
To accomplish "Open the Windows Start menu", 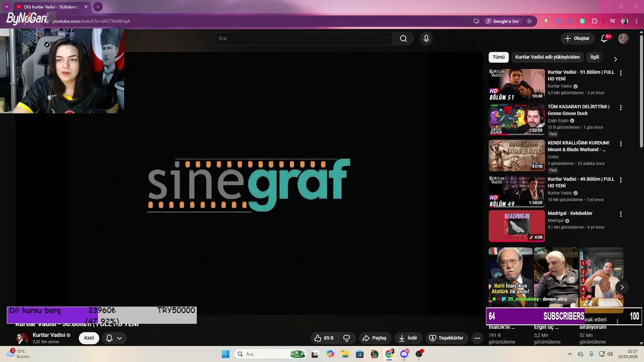I will (x=225, y=354).
